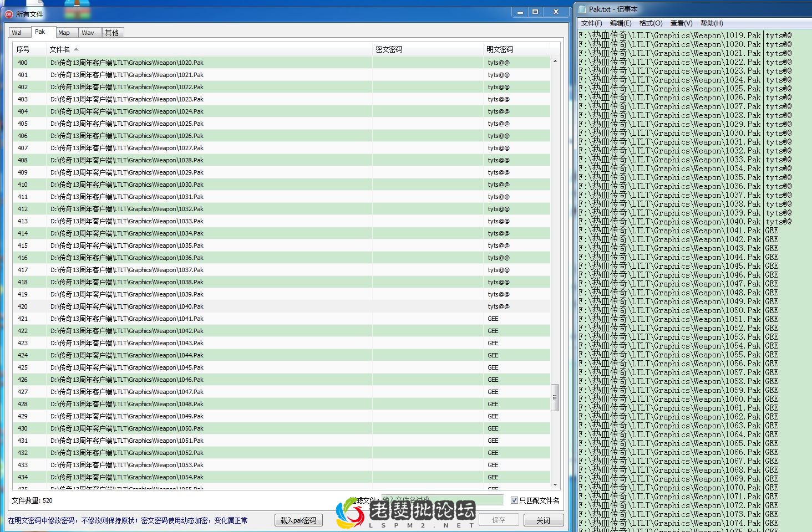Open Notepad 编辑(E) menu
The image size is (812, 532).
click(x=621, y=23)
